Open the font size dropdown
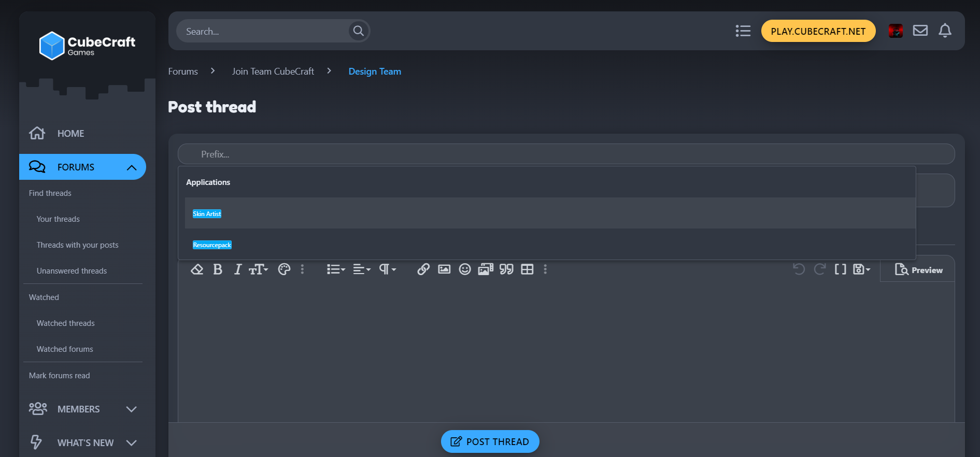Screen dimensions: 980x457 [x=258, y=269]
